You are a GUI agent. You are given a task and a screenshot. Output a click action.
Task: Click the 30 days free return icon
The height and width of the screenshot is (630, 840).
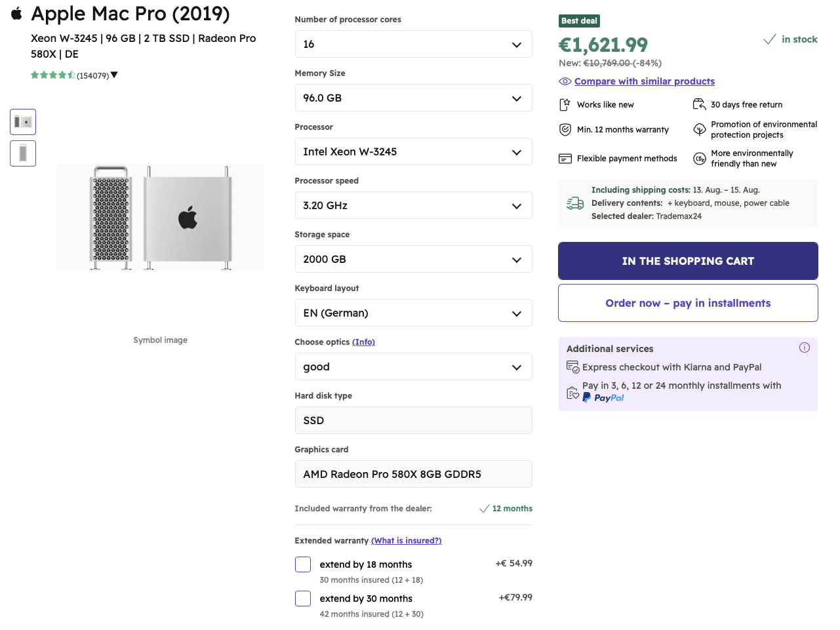699,105
